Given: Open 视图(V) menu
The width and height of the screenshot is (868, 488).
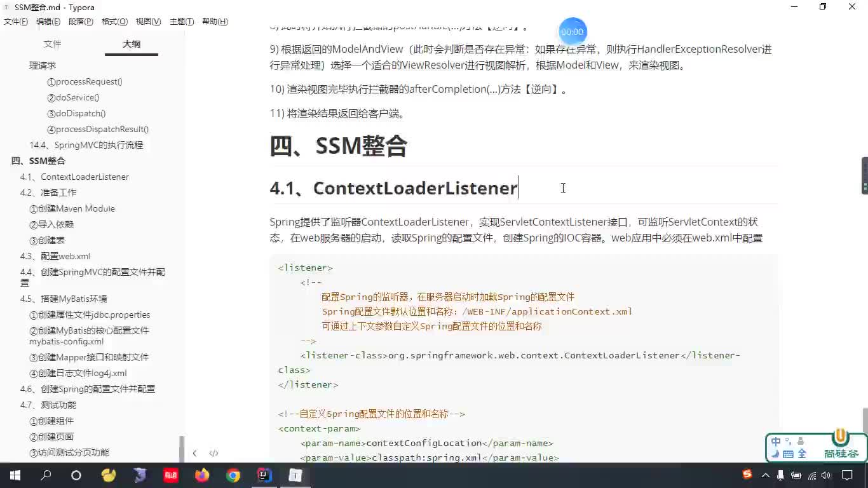Looking at the screenshot, I should (148, 22).
